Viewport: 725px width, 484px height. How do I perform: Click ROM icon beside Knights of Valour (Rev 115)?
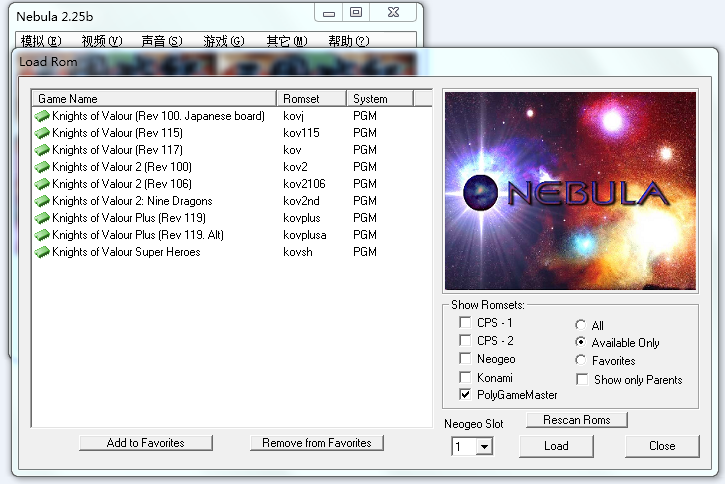42,133
